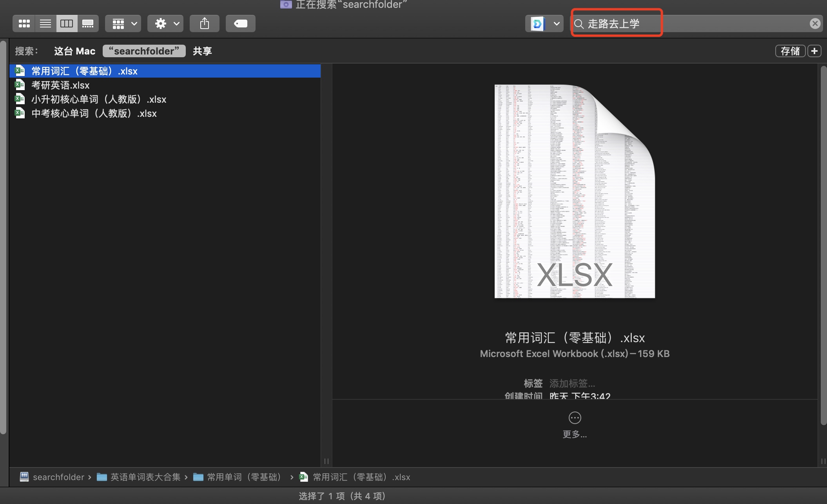Click the 更多… circle ellipsis button
827x504 pixels.
pyautogui.click(x=575, y=418)
